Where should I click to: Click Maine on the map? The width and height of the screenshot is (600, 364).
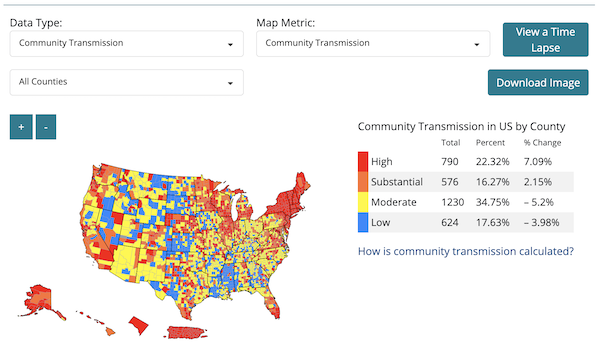pyautogui.click(x=301, y=184)
